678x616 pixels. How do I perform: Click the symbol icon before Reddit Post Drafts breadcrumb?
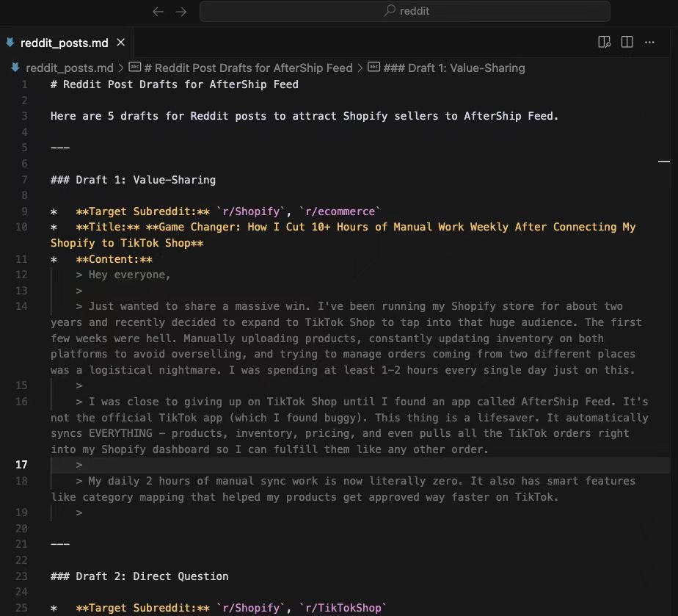pyautogui.click(x=135, y=67)
